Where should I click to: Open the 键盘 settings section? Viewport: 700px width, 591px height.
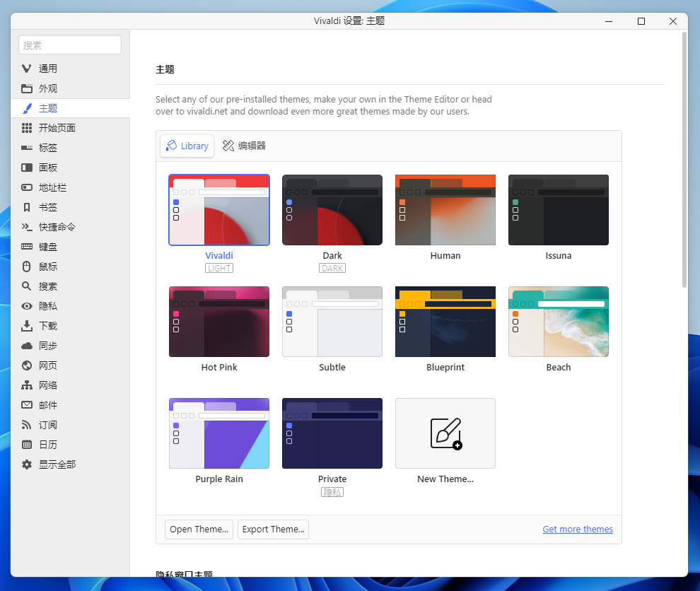[70, 247]
